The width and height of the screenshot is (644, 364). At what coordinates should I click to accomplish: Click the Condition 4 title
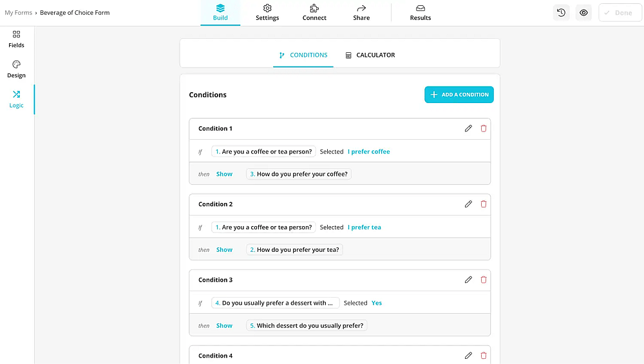(215, 356)
